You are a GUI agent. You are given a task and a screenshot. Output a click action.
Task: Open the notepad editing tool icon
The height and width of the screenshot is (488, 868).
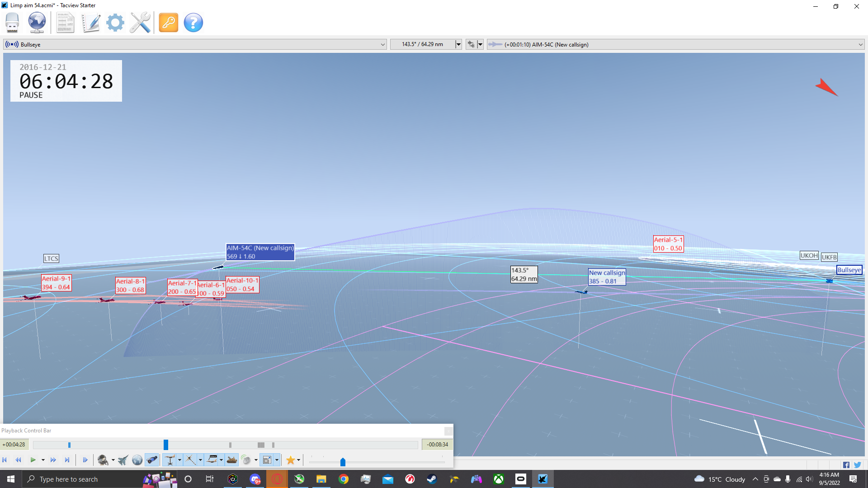click(x=91, y=23)
